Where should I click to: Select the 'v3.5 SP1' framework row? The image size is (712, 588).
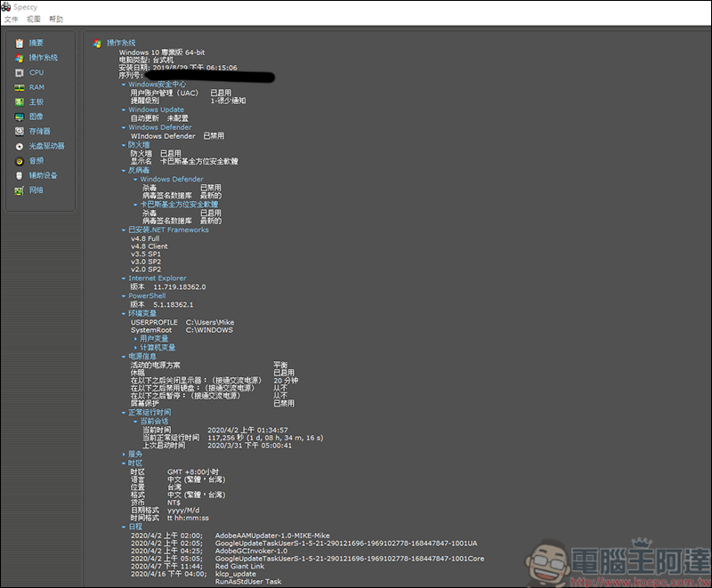point(146,254)
